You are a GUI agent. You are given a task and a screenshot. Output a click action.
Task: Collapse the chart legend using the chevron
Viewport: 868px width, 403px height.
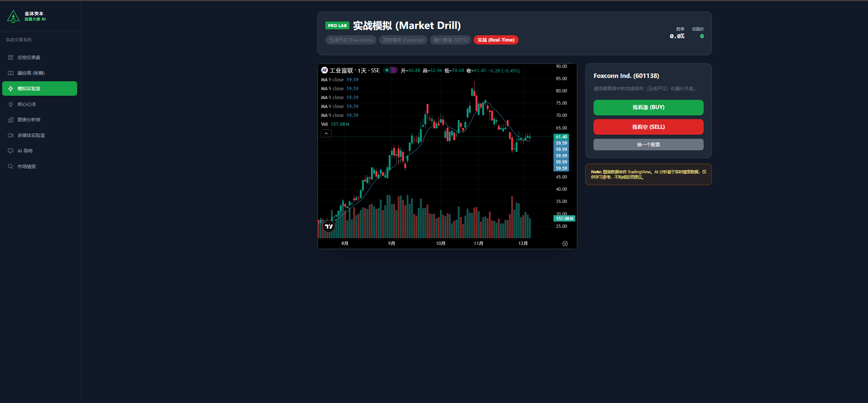coord(326,133)
